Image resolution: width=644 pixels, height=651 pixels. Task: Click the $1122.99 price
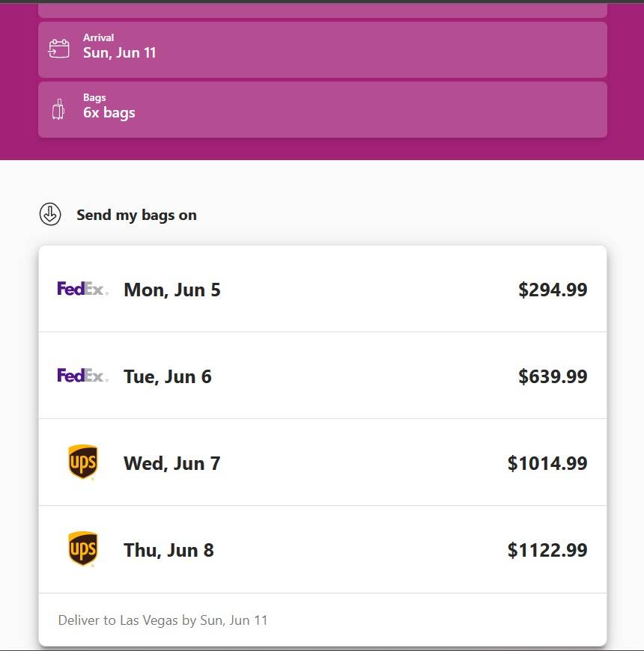(547, 550)
